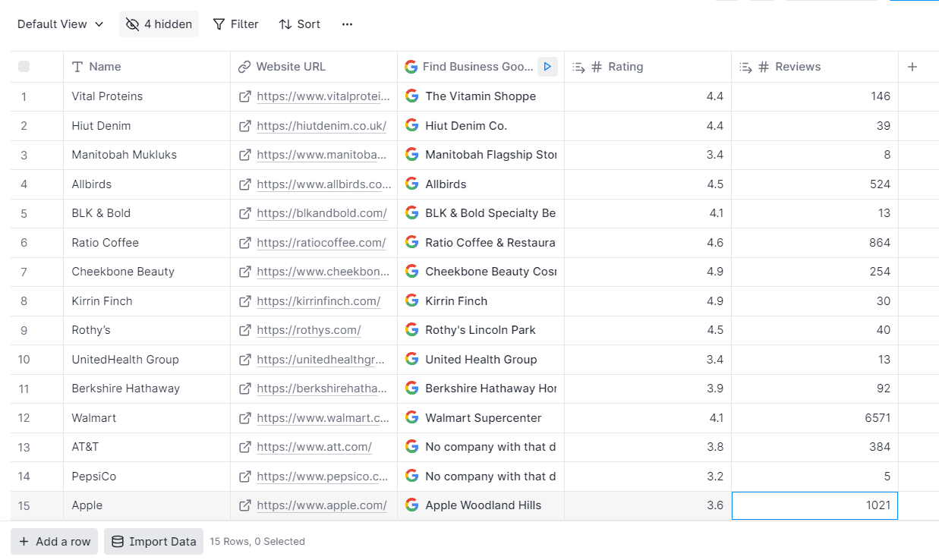939x560 pixels.
Task: Click the Google icon beside Walmart Supercenter
Action: click(x=412, y=417)
